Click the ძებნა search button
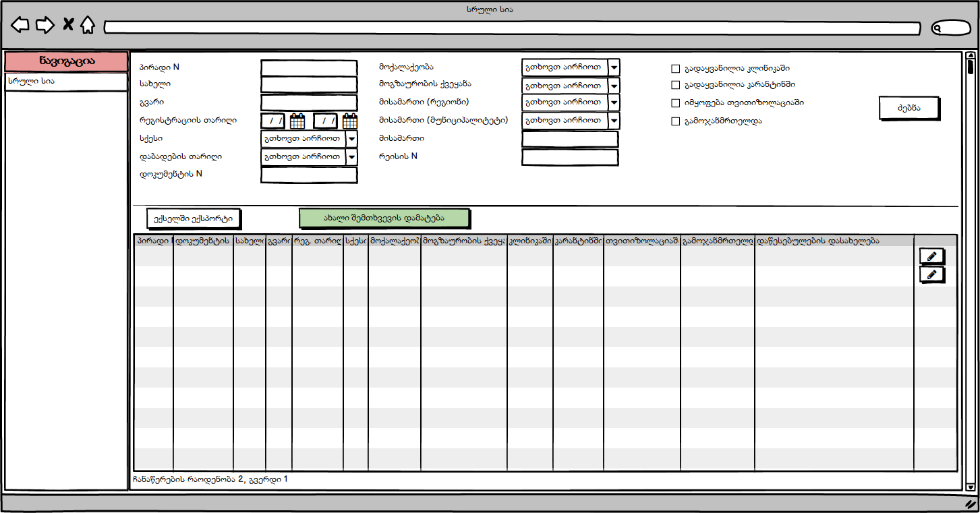 coord(909,108)
